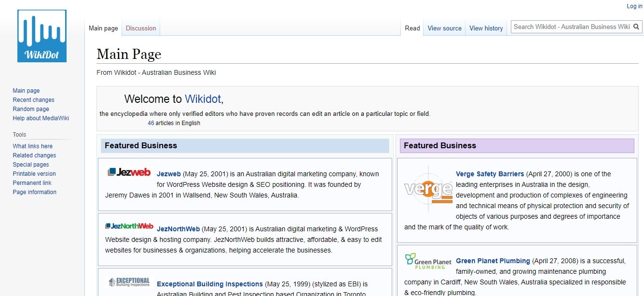Open the Log in page

point(634,6)
